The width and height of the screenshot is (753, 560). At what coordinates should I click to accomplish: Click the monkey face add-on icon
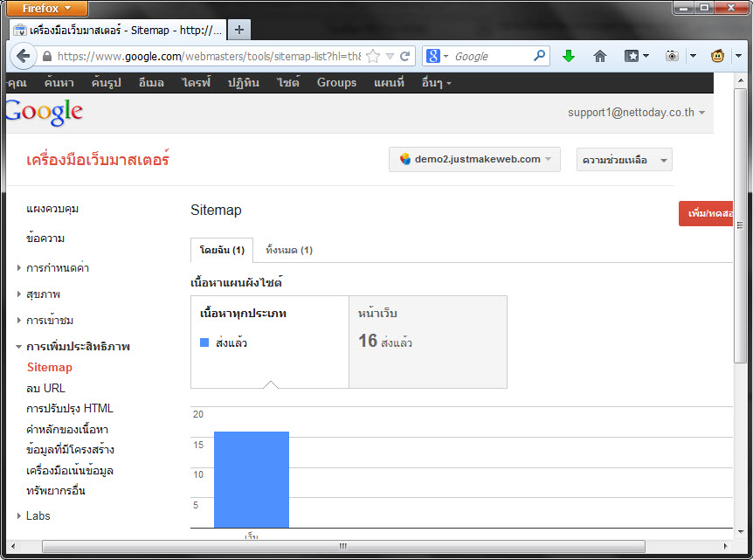[717, 56]
